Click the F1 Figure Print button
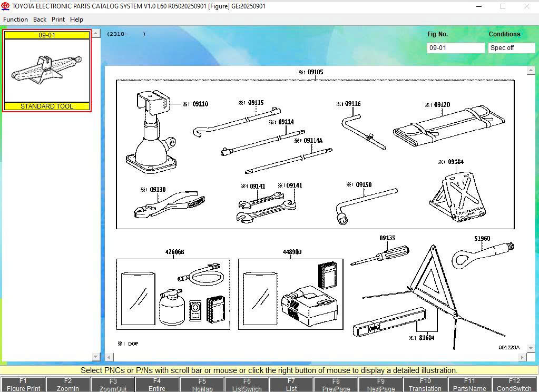This screenshot has height=392, width=539. point(23,384)
